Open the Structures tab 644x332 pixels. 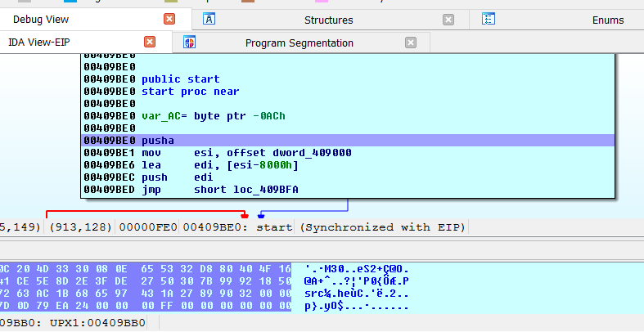pos(328,20)
